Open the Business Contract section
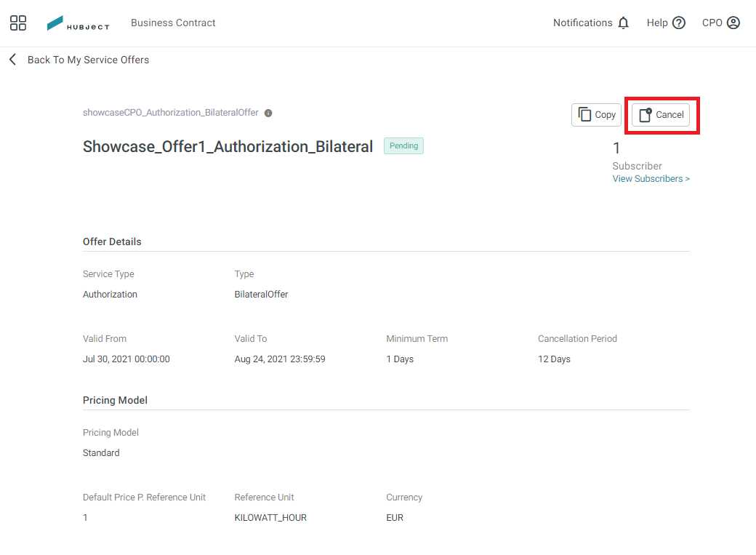This screenshot has width=756, height=555. 173,23
